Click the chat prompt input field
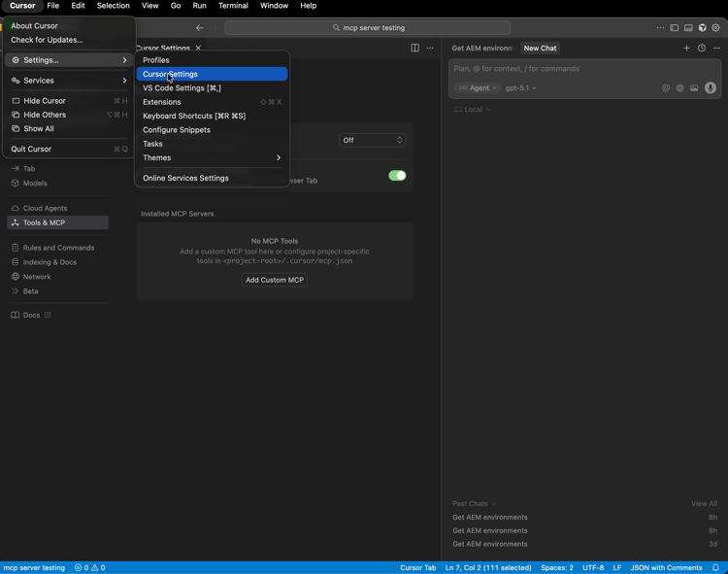The width and height of the screenshot is (728, 574). click(x=584, y=69)
